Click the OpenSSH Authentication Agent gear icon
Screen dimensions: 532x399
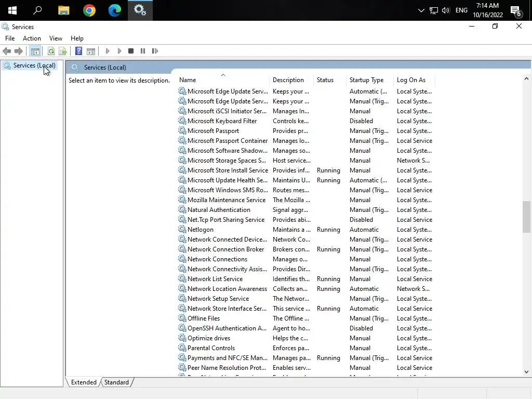[x=182, y=328]
